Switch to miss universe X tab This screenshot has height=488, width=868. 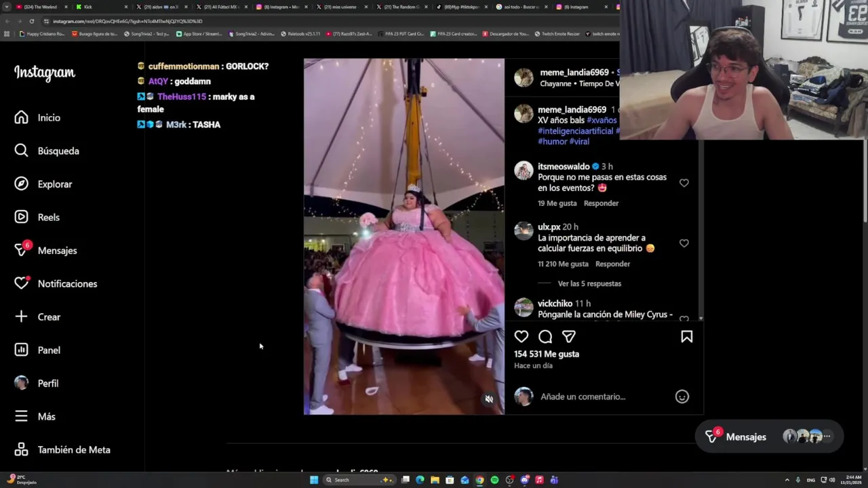(341, 7)
